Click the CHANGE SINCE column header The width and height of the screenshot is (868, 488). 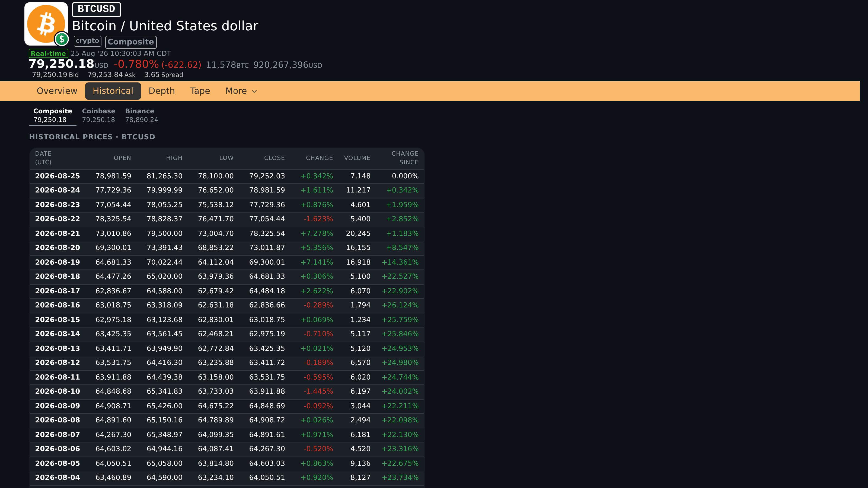click(405, 158)
